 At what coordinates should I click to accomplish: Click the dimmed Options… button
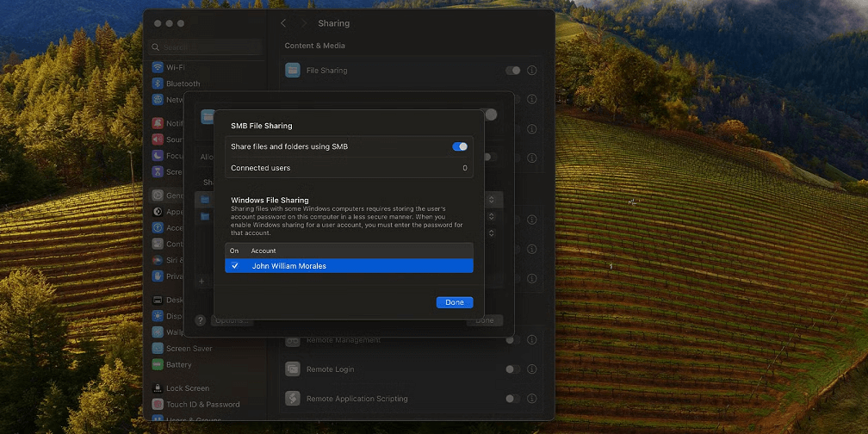232,320
